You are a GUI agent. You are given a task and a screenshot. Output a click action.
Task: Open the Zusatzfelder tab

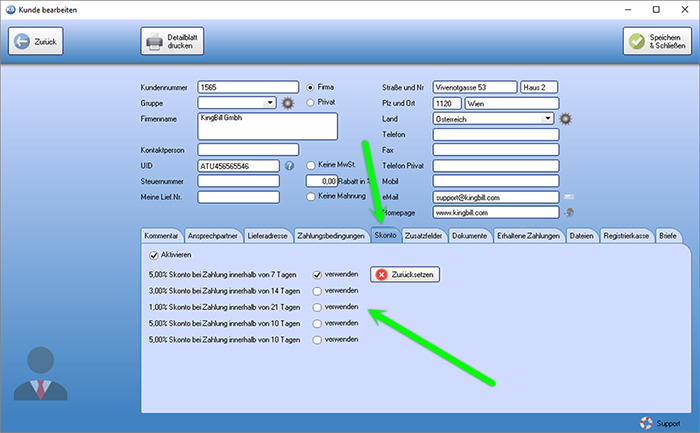(424, 236)
